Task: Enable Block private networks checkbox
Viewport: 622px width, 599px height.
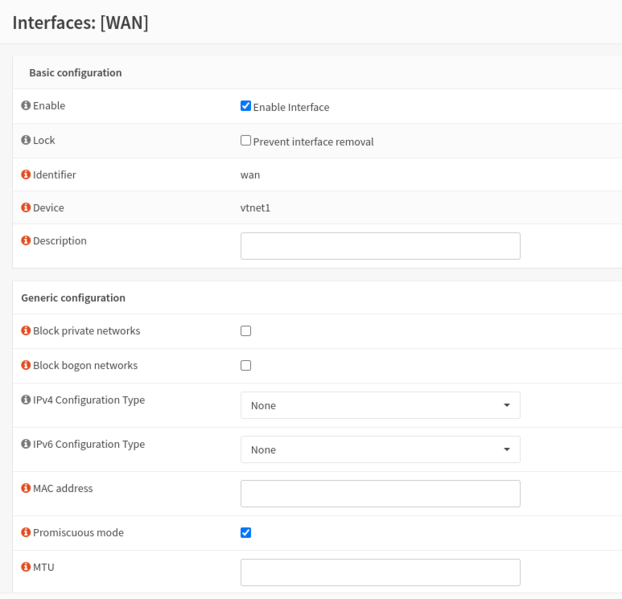Action: (x=246, y=331)
